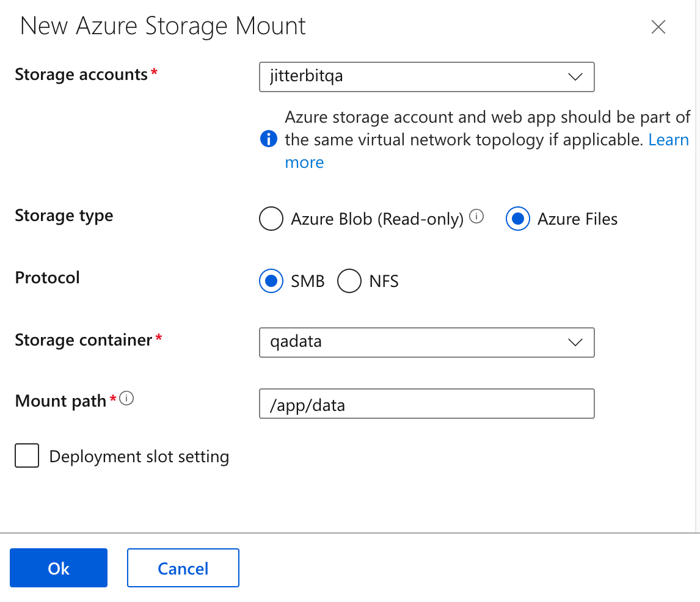Click info icon next to Azure Blob option
This screenshot has width=700, height=602.
click(477, 217)
